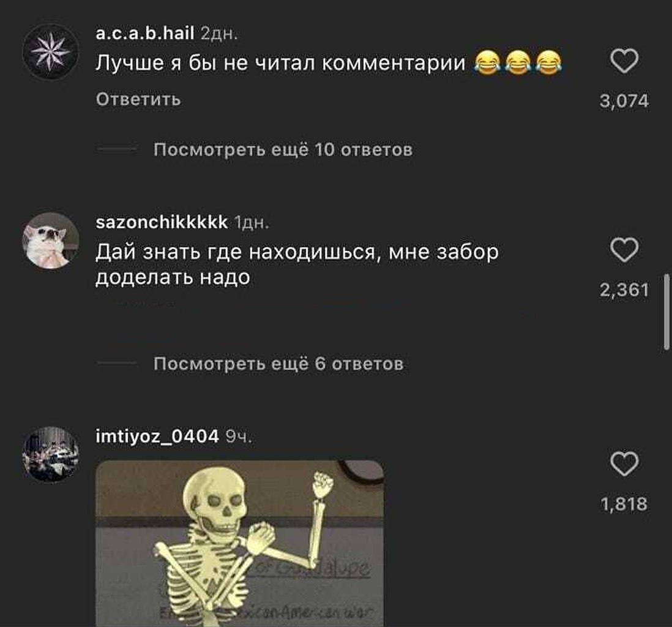Viewport: 672px width, 627px height.
Task: Expand 'Посмотреть ещё 6 ответов' replies
Action: [278, 364]
